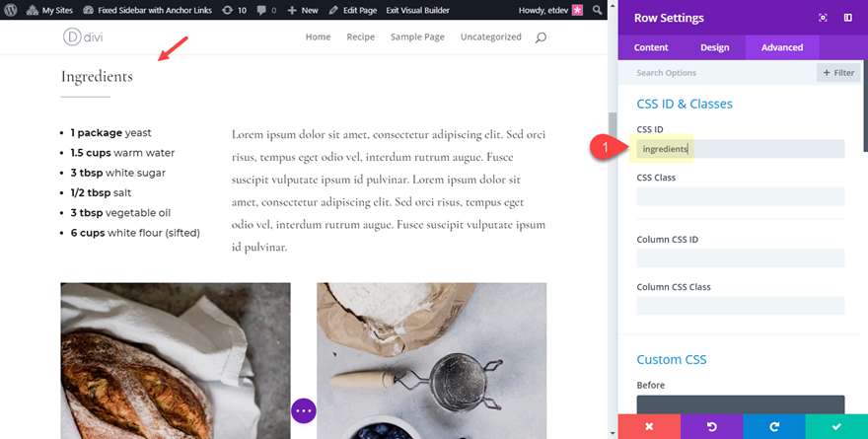Open the Recipe navigation link
The height and width of the screenshot is (439, 868).
[363, 37]
